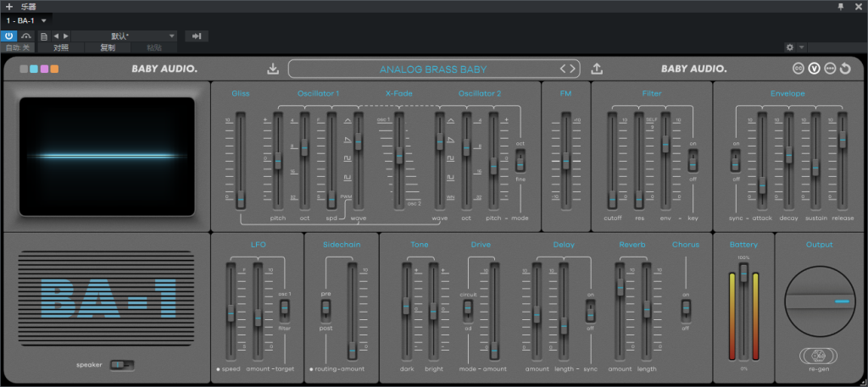The height and width of the screenshot is (387, 868).
Task: Expand the arrow beside the gear icon
Action: pos(802,47)
